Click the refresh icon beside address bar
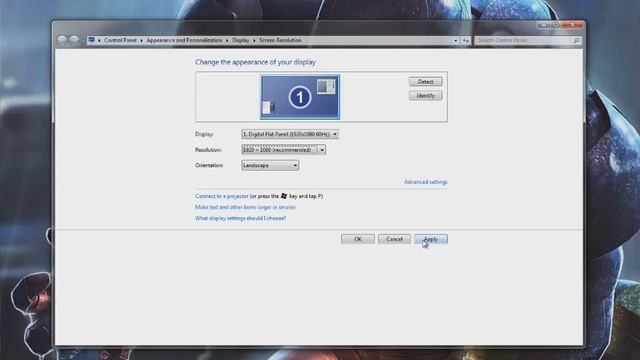640x360 pixels. coord(466,40)
